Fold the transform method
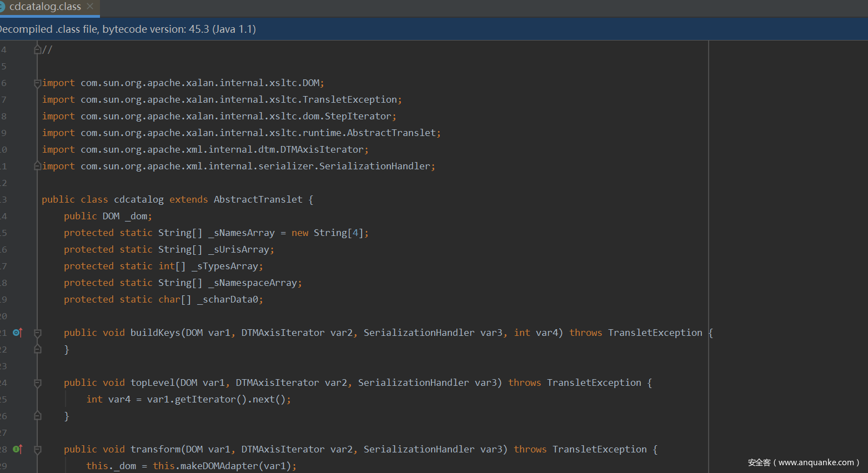The image size is (868, 473). [37, 450]
